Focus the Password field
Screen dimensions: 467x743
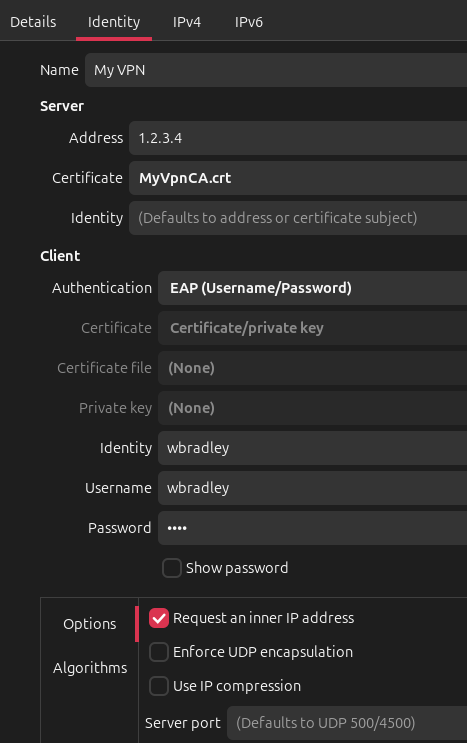pos(313,528)
